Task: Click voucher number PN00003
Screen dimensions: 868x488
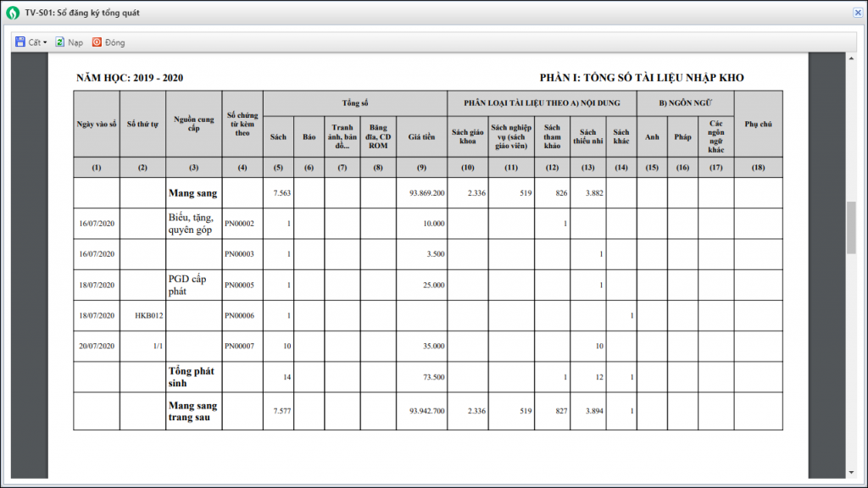Action: point(239,254)
